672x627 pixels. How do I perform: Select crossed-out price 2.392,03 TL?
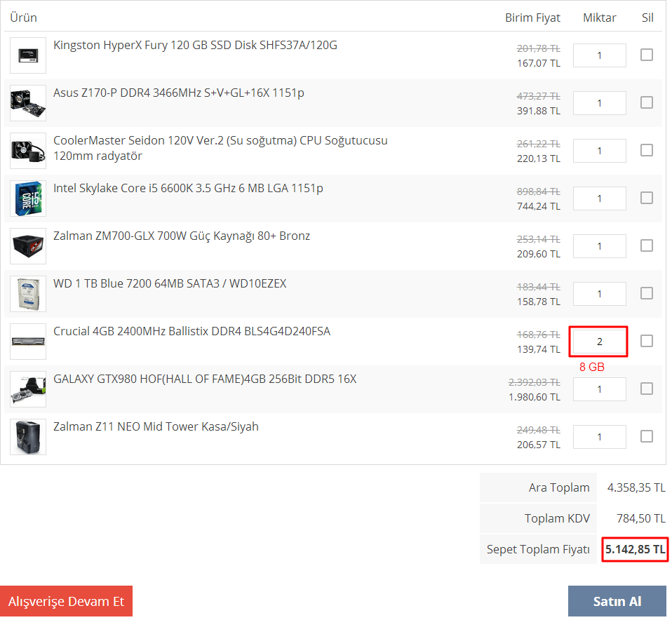coord(535,382)
